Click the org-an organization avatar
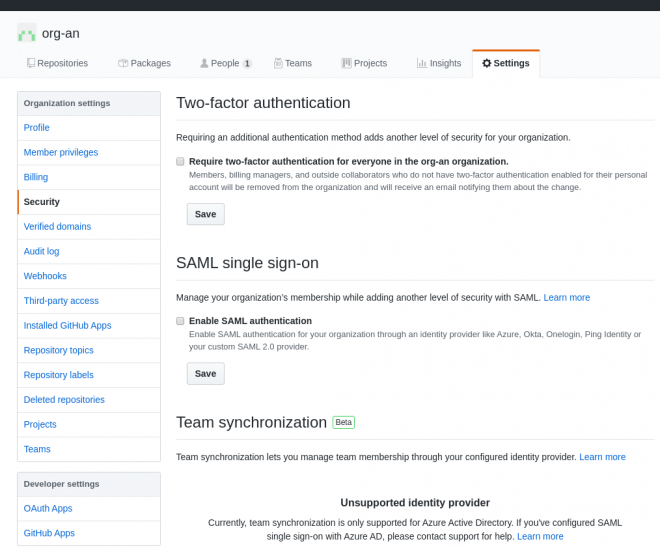Viewport: 660px width, 548px height. tap(27, 33)
